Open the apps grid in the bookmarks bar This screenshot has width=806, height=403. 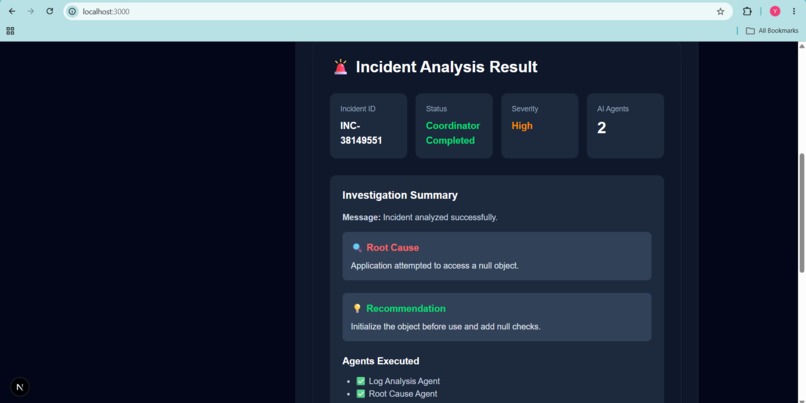pyautogui.click(x=10, y=31)
